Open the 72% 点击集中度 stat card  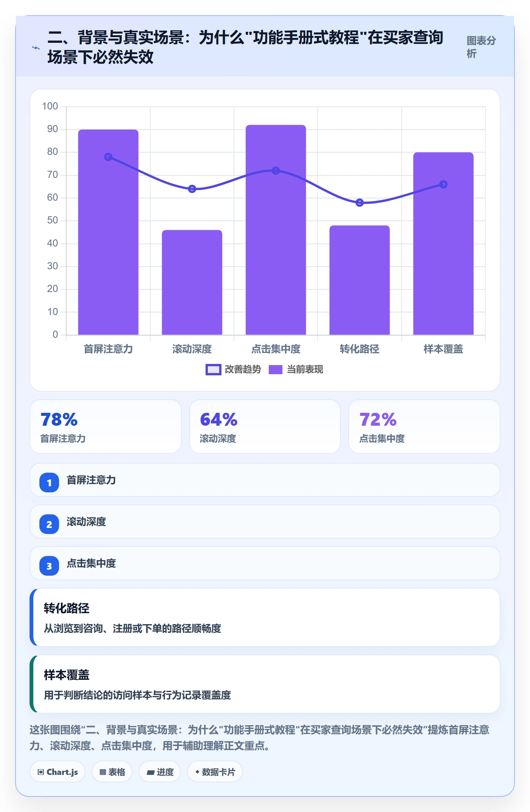[x=424, y=426]
